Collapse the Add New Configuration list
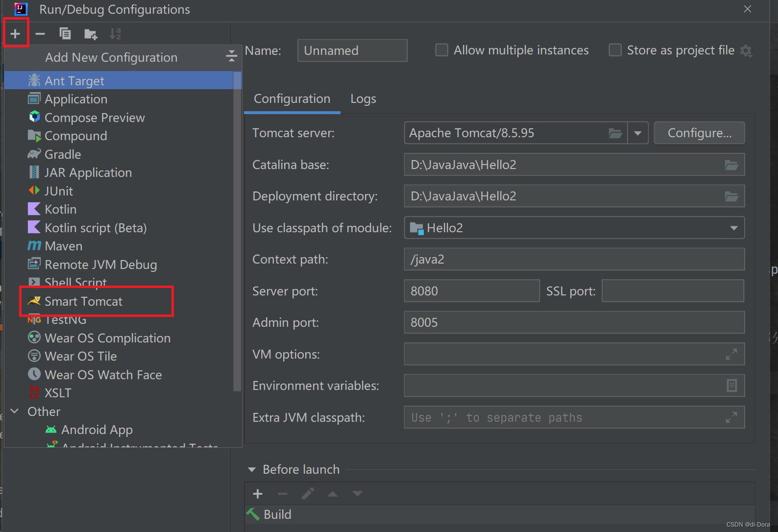This screenshot has width=778, height=532. pyautogui.click(x=231, y=56)
